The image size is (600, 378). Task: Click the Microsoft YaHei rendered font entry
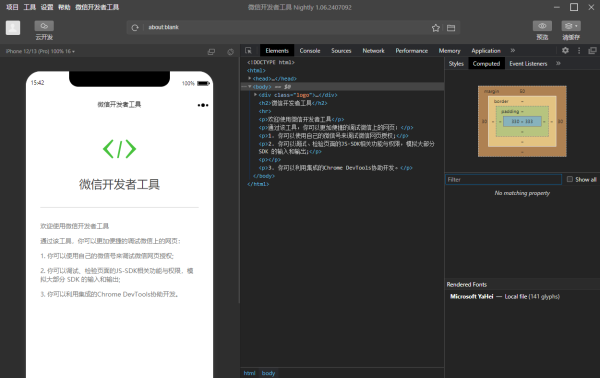click(505, 297)
